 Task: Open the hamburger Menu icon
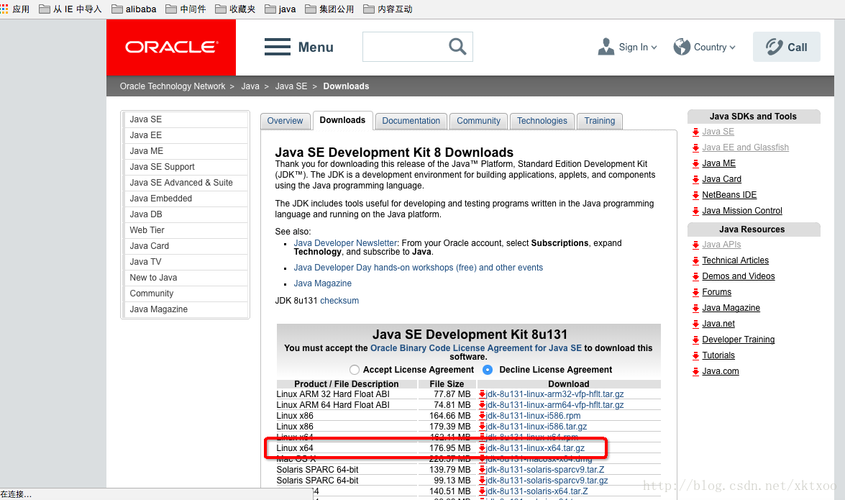[x=277, y=47]
